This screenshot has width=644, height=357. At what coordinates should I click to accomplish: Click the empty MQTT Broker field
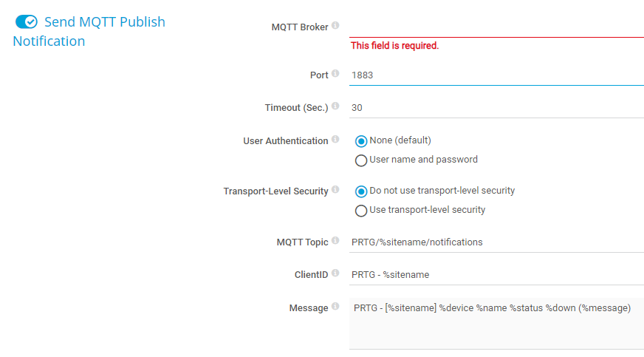496,27
